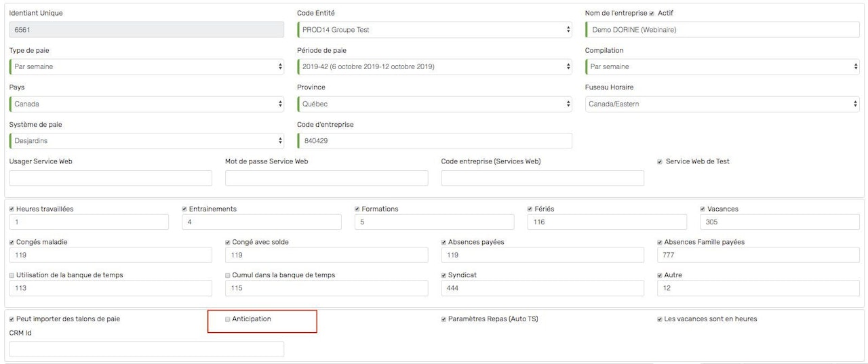Open the Système de paie dropdown
Image resolution: width=868 pixels, height=364 pixels.
[146, 141]
